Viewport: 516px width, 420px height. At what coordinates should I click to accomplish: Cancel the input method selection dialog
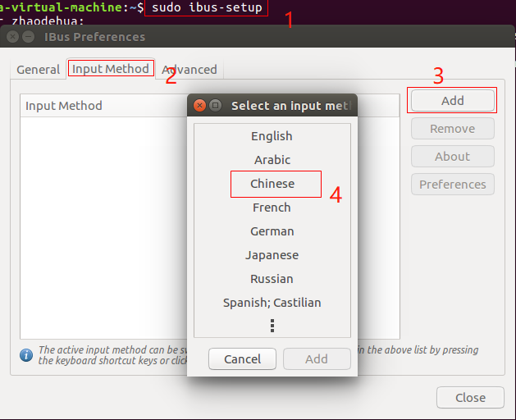[x=242, y=358]
